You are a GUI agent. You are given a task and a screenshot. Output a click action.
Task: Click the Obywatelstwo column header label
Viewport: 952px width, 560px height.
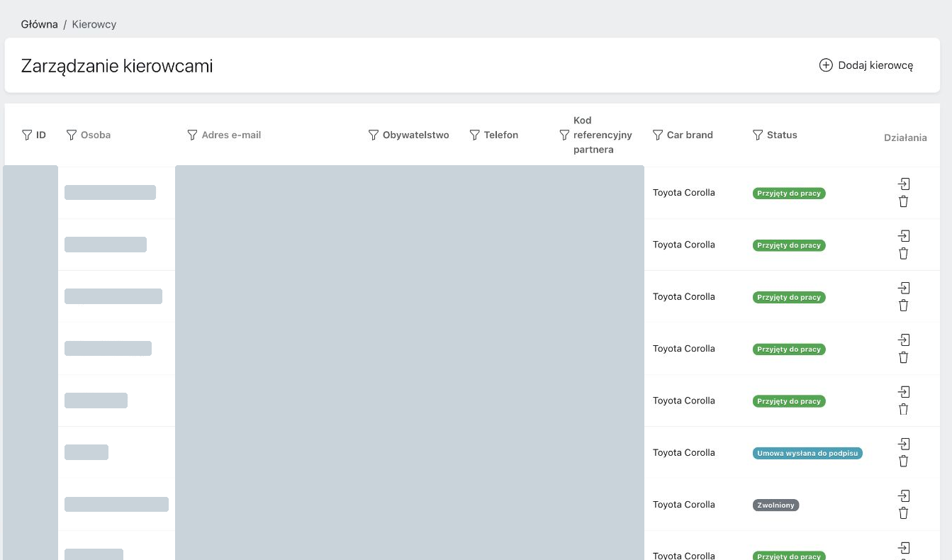coord(416,135)
